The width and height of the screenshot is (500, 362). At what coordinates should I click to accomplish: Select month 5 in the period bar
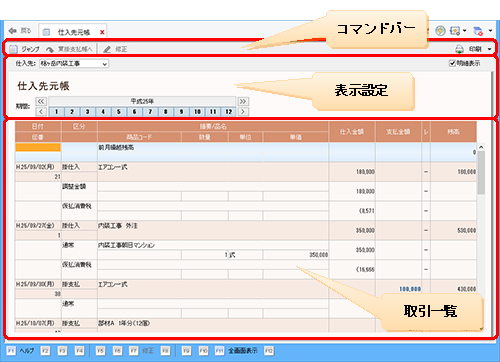(x=119, y=112)
